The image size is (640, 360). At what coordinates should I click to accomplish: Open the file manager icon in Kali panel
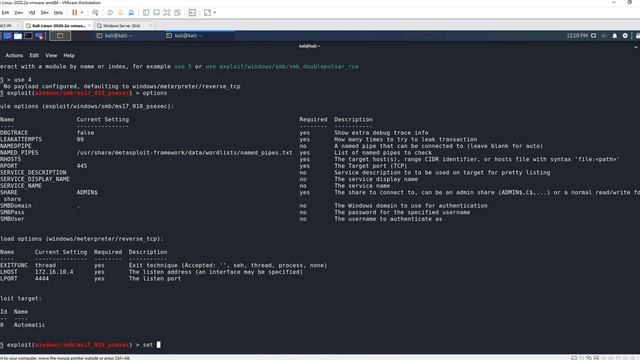pyautogui.click(x=18, y=36)
